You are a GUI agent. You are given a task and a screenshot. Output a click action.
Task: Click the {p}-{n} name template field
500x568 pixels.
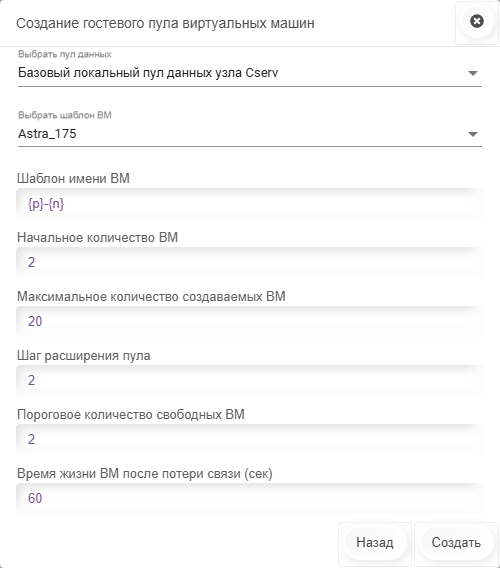pos(250,204)
